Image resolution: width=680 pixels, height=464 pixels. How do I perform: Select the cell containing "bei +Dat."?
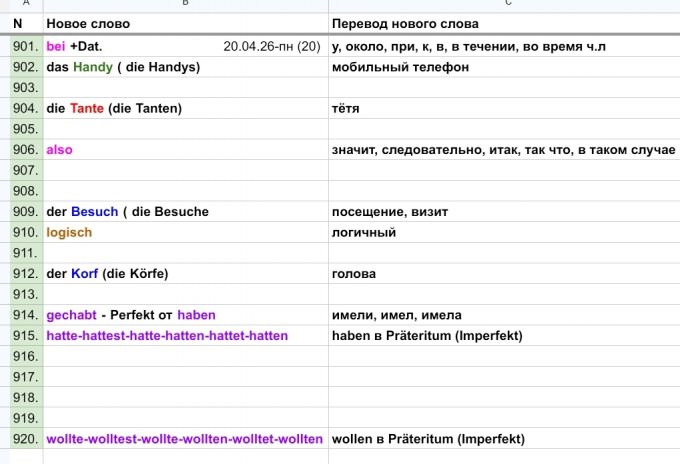(x=185, y=46)
